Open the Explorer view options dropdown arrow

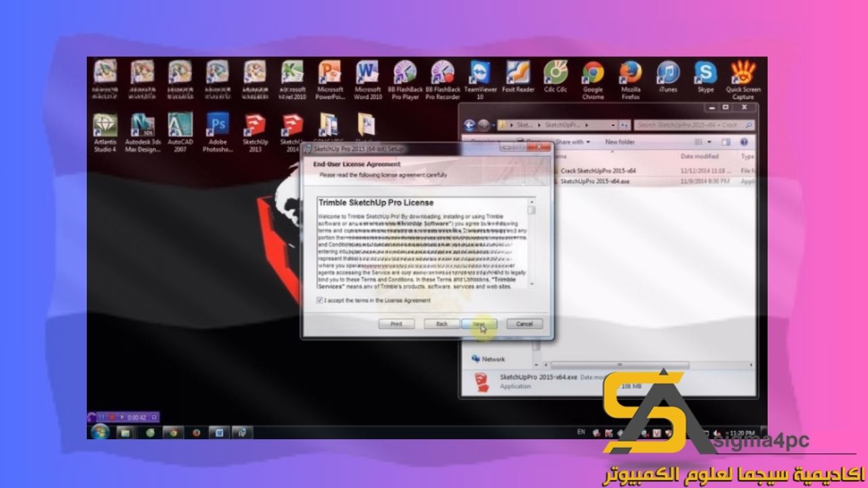pyautogui.click(x=709, y=142)
